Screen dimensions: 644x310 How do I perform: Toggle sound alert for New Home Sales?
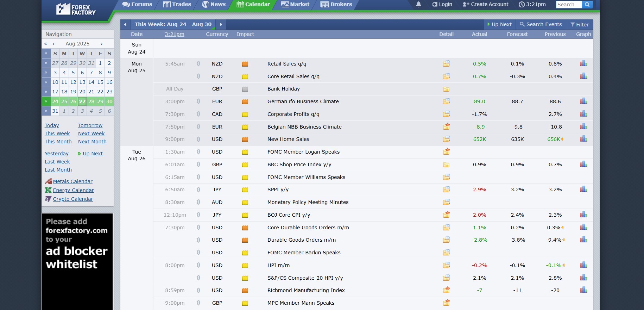click(198, 139)
